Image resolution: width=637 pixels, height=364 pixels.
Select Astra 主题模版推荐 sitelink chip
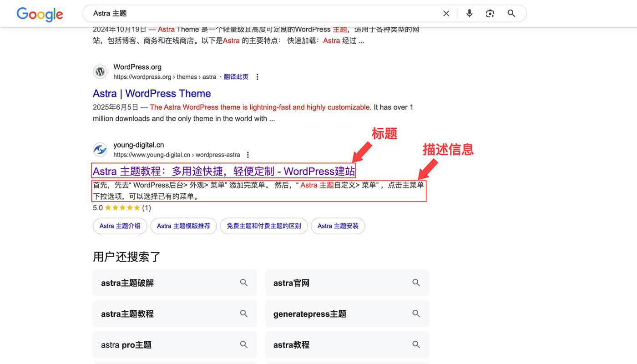(x=183, y=226)
